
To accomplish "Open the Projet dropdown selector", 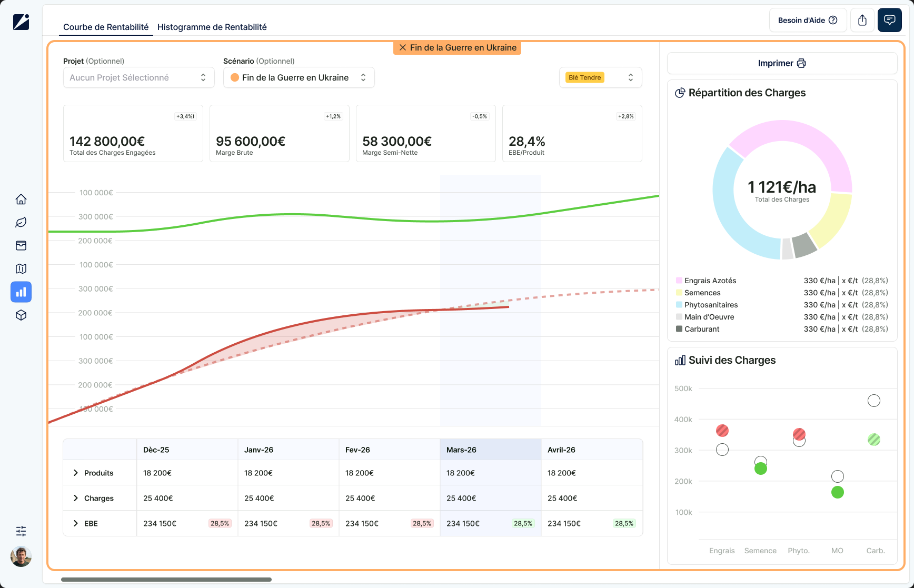I will [x=139, y=77].
